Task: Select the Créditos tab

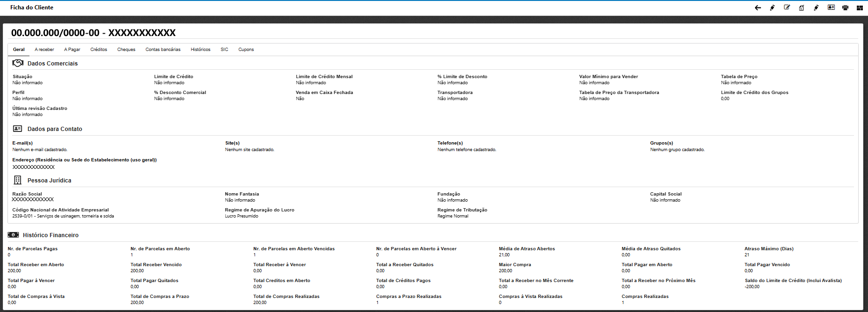Action: click(x=99, y=50)
